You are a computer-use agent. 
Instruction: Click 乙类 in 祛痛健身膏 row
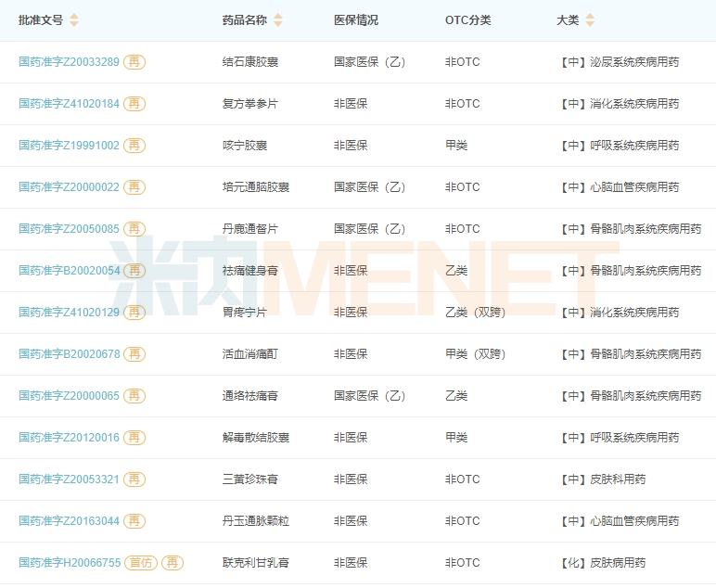click(456, 270)
